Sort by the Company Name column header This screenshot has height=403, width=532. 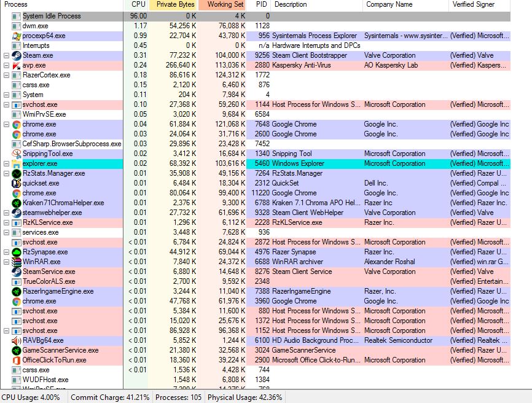pyautogui.click(x=406, y=5)
